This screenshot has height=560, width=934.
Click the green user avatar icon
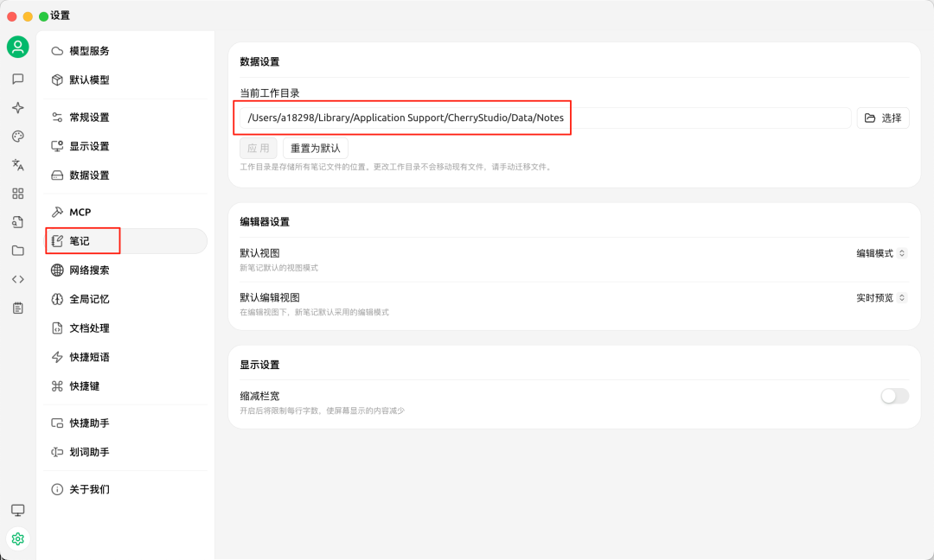[17, 48]
